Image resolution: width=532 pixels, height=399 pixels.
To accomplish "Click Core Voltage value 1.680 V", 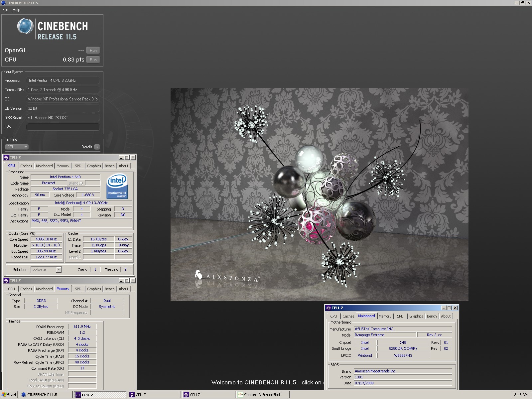I will (88, 195).
